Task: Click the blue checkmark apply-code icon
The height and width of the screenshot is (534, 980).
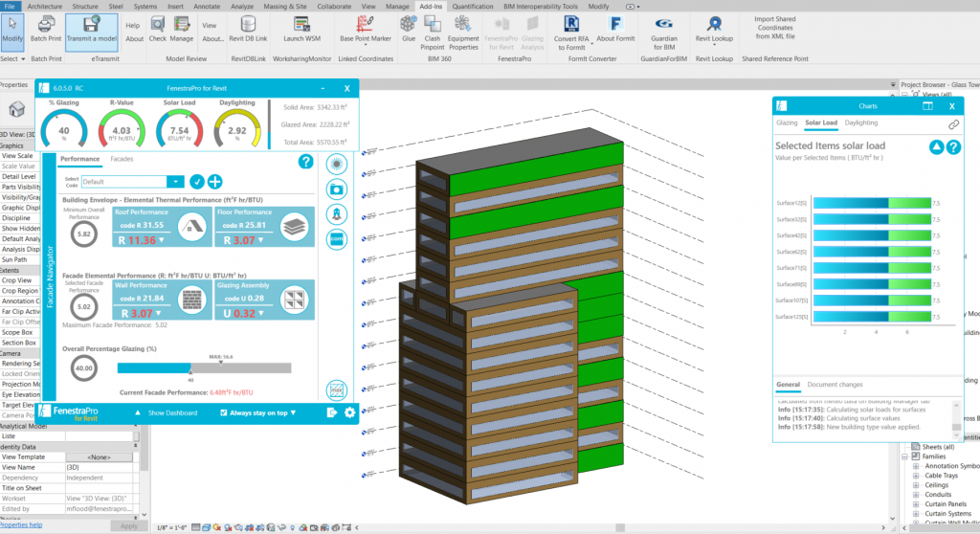Action: (x=197, y=182)
